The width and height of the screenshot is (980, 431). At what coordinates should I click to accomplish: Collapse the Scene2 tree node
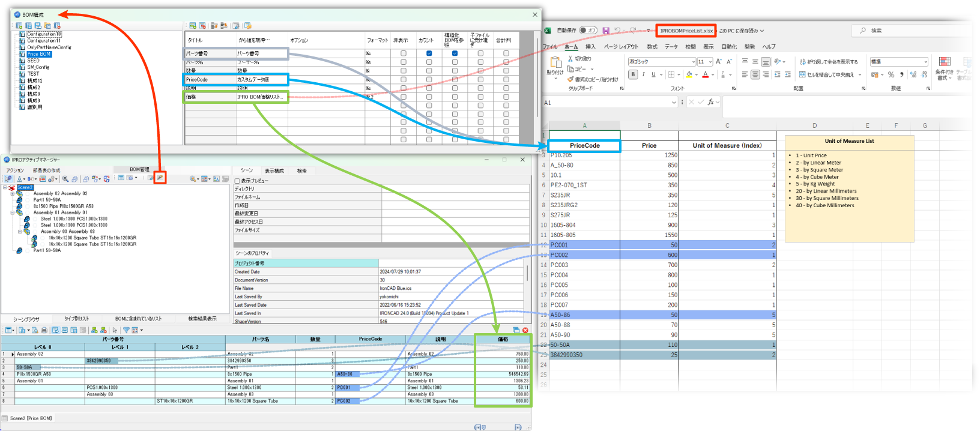(5, 187)
